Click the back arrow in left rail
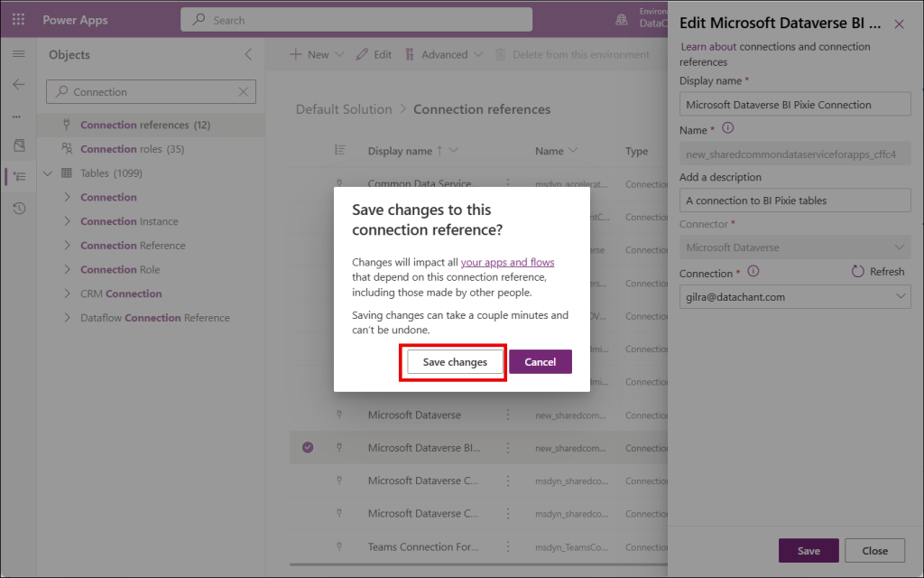Image resolution: width=924 pixels, height=578 pixels. tap(18, 84)
